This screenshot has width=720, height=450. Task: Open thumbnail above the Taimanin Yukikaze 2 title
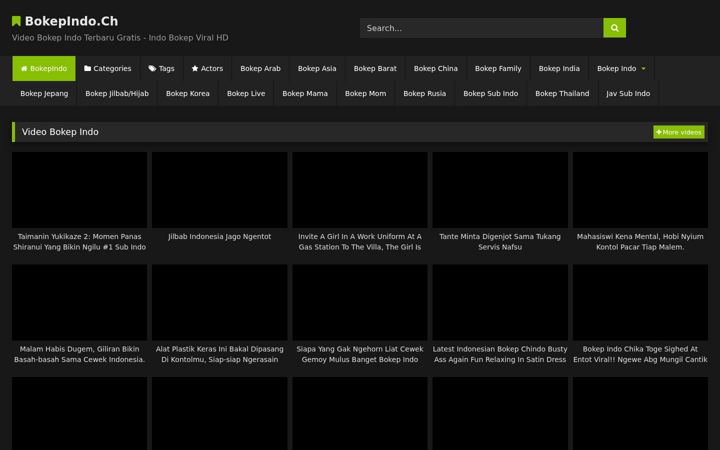point(79,190)
